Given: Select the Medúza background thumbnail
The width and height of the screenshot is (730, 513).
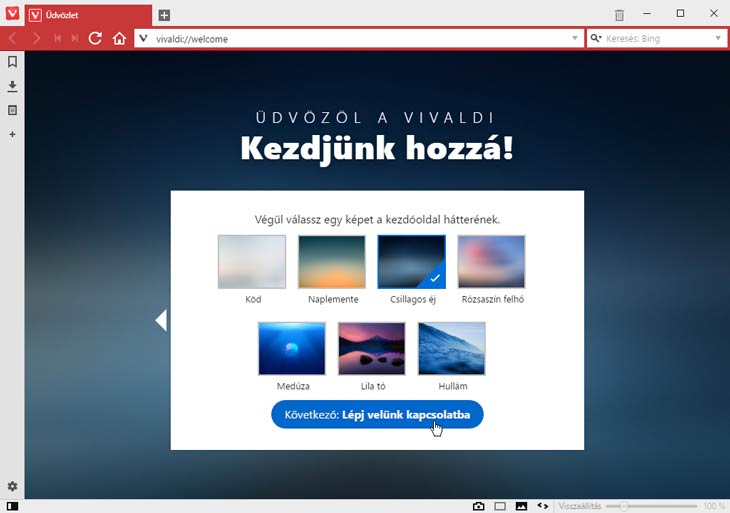Looking at the screenshot, I should pyautogui.click(x=292, y=349).
